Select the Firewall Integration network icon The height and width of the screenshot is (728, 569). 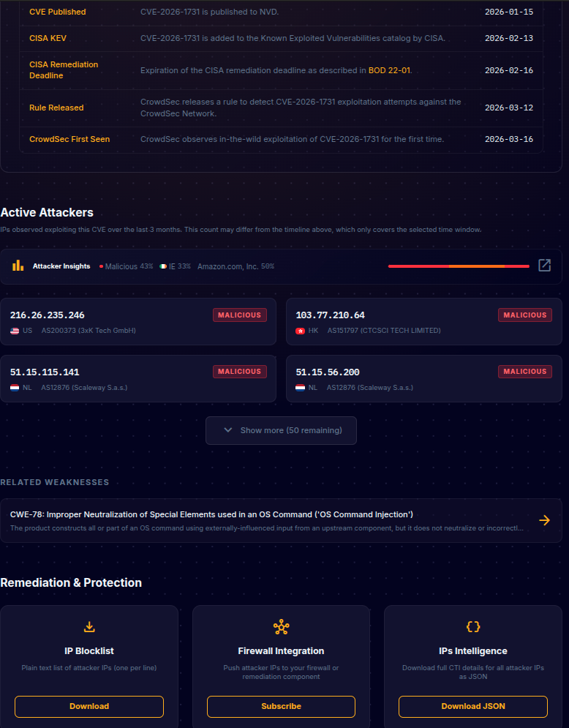pyautogui.click(x=281, y=626)
